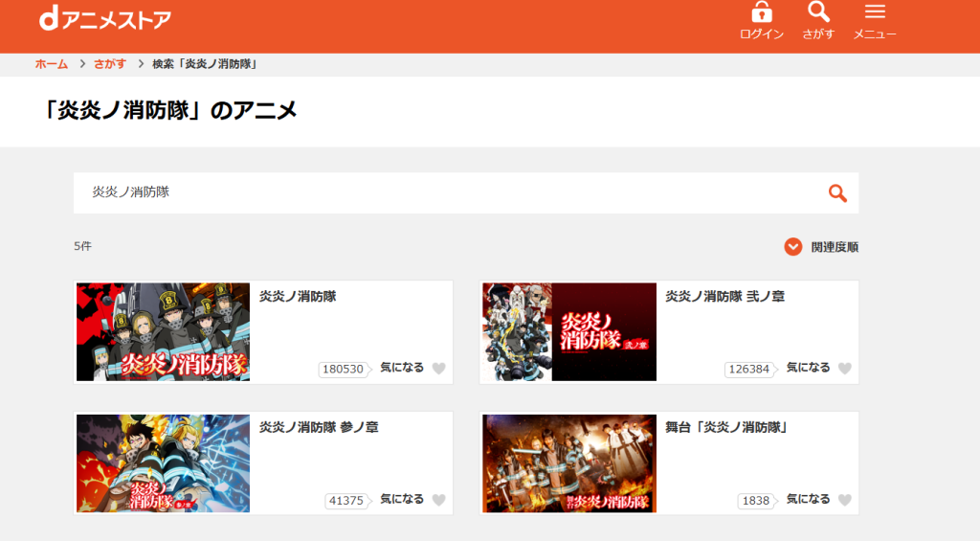Favorite 舞台「炎炎ノ消防隊」 heart icon
The width and height of the screenshot is (980, 541).
[x=845, y=500]
